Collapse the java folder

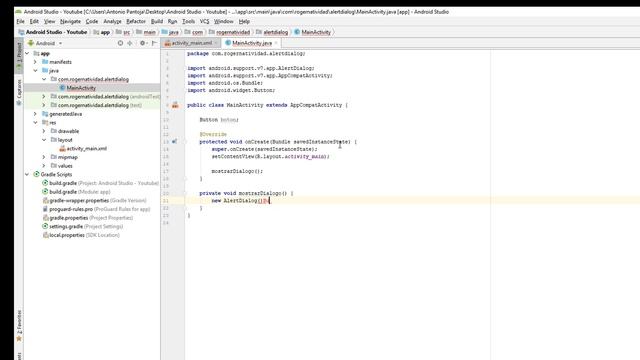pos(36,71)
